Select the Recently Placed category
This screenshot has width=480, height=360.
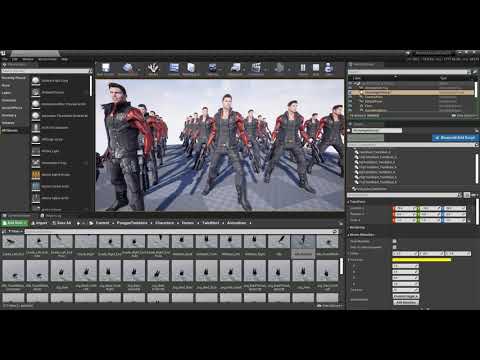coord(14,78)
